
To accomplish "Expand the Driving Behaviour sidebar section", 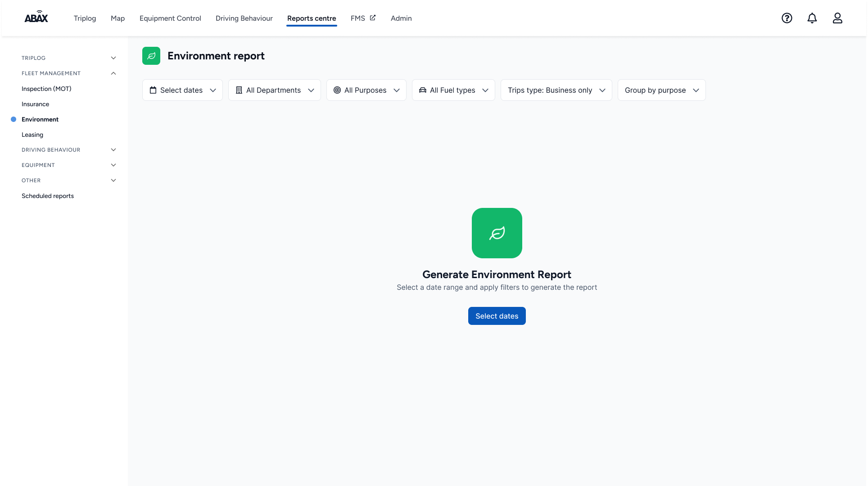I will (x=113, y=150).
